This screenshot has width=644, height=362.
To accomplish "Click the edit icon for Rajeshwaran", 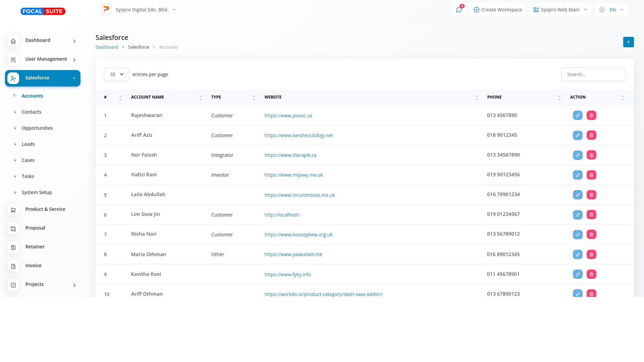I will 578,115.
